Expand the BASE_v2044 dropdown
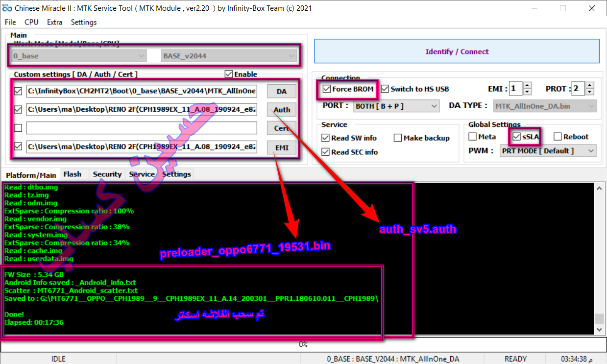607x364 pixels. coord(229,56)
